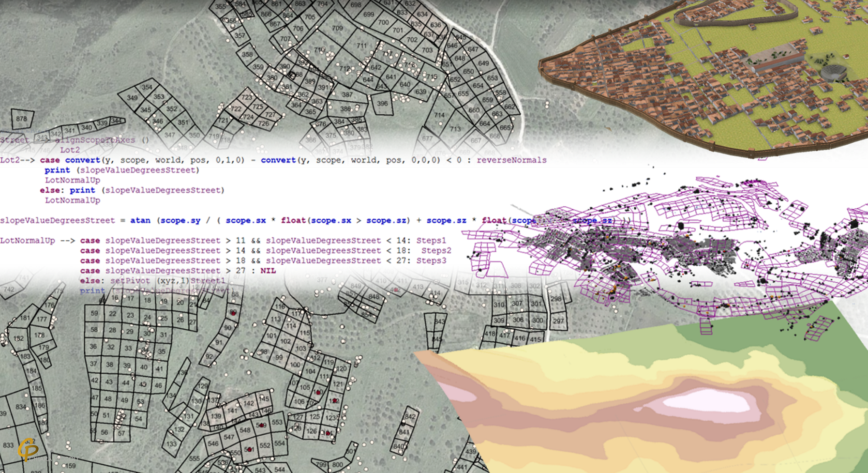
Task: Click lot number 711 on the map
Action: pyautogui.click(x=361, y=46)
